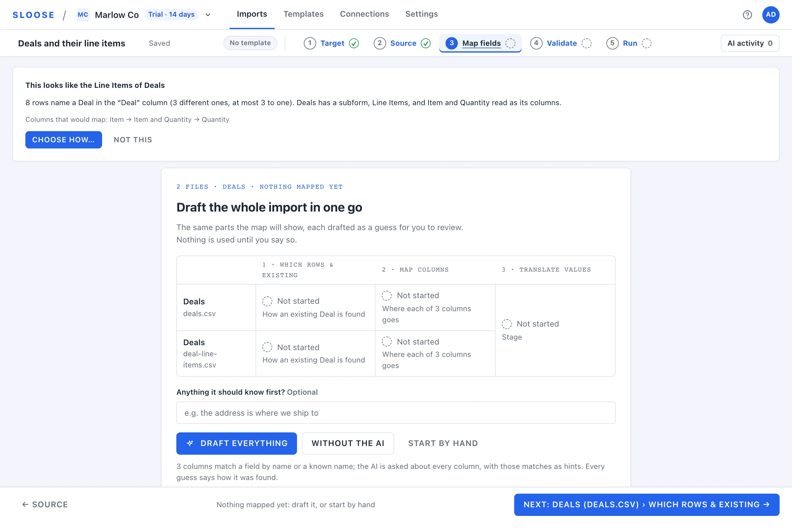Click the 1 · Which rows & existing column header
Viewport: 792px width, 532px height.
(x=298, y=270)
